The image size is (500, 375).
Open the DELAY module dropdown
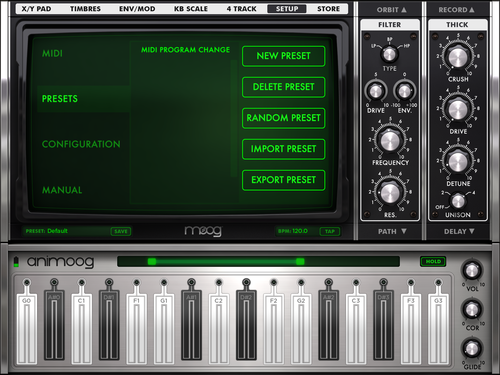tap(459, 231)
